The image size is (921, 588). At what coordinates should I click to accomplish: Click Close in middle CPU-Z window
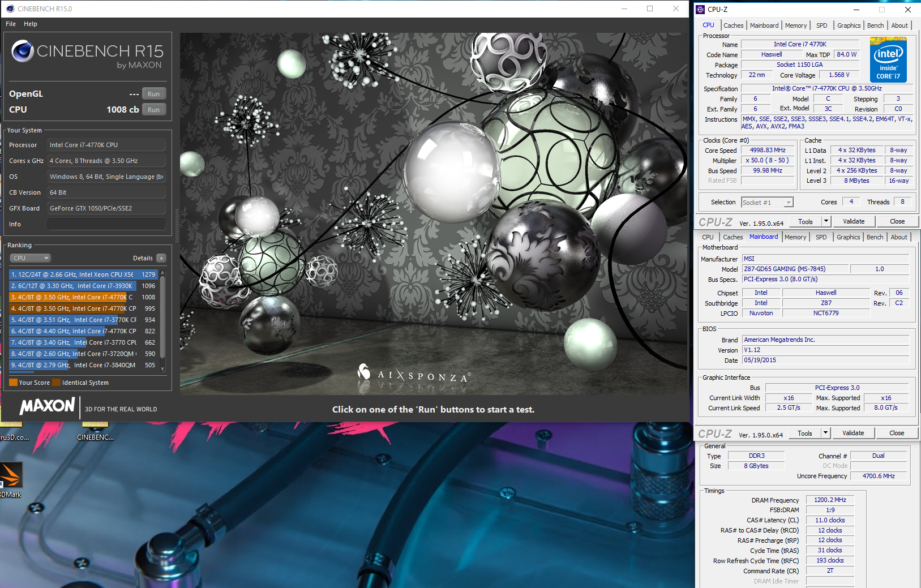pyautogui.click(x=897, y=434)
